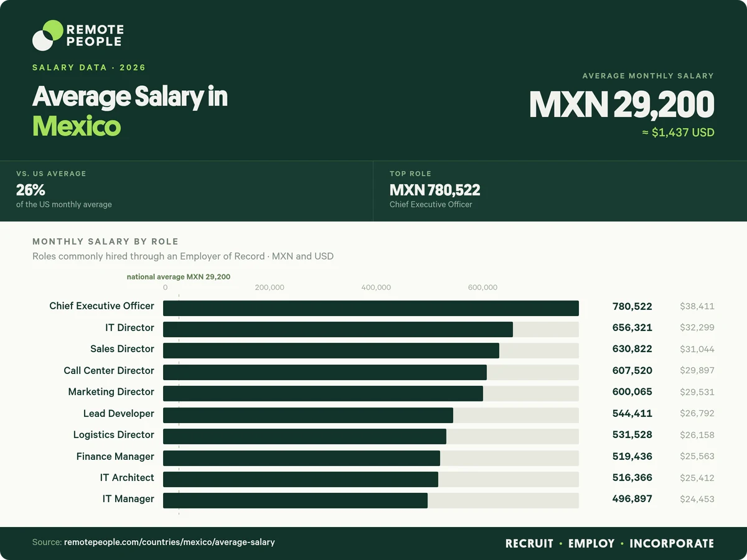
Task: Click the 'Chief Executive Officer' chart row label
Action: [x=101, y=306]
